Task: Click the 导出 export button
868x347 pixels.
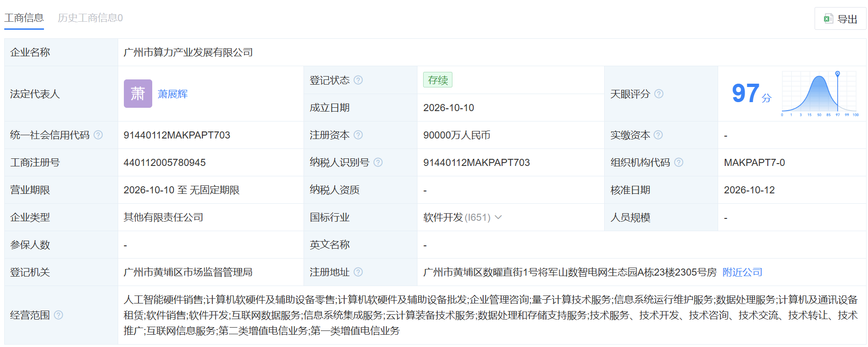Action: (x=841, y=19)
